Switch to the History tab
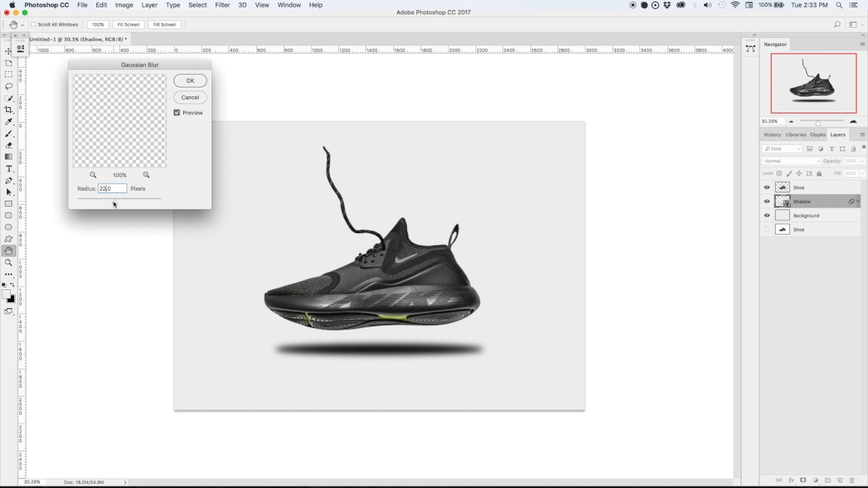 (772, 135)
